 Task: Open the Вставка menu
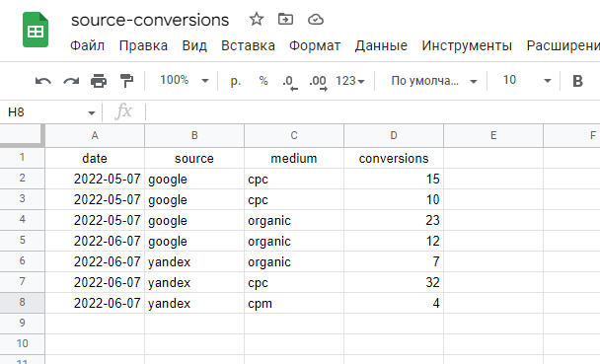point(248,45)
